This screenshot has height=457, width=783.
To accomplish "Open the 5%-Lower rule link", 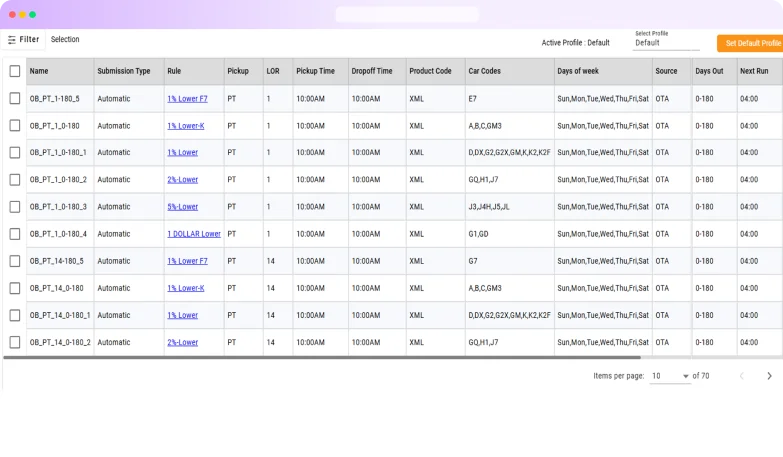I will (182, 207).
